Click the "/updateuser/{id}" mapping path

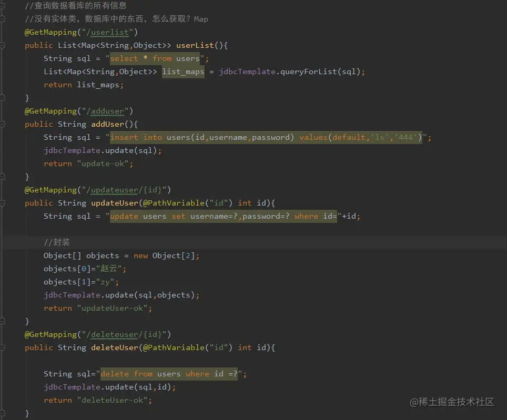124,190
